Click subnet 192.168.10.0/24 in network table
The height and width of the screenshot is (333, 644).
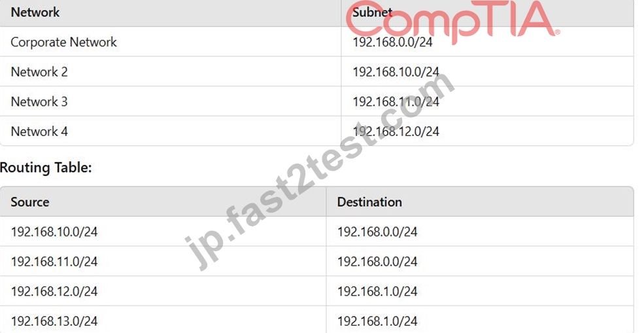[x=396, y=71]
